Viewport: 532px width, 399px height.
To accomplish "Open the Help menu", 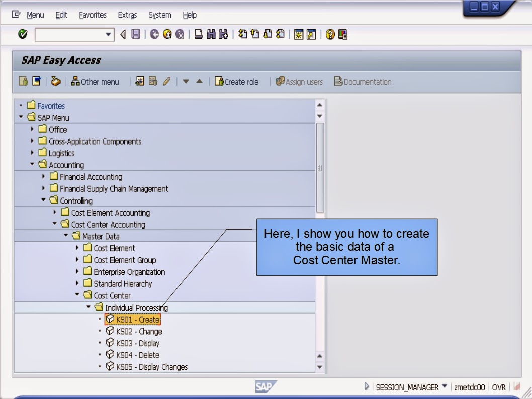I will [190, 15].
